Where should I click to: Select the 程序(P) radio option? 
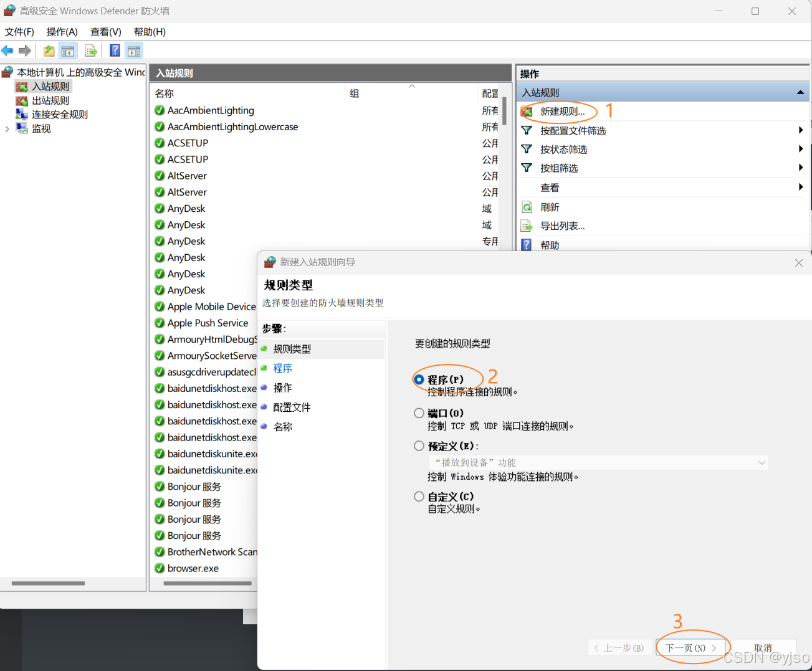click(419, 379)
